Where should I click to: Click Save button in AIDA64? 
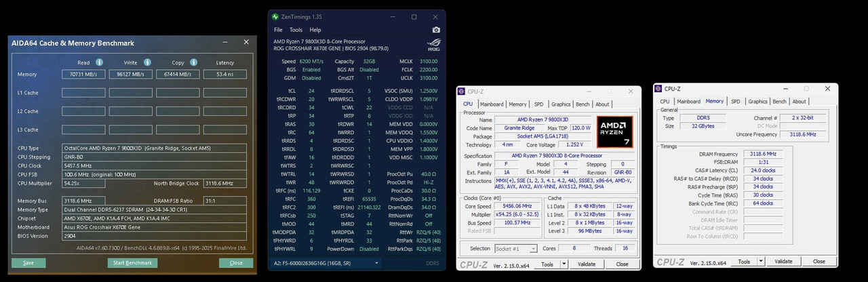28,262
